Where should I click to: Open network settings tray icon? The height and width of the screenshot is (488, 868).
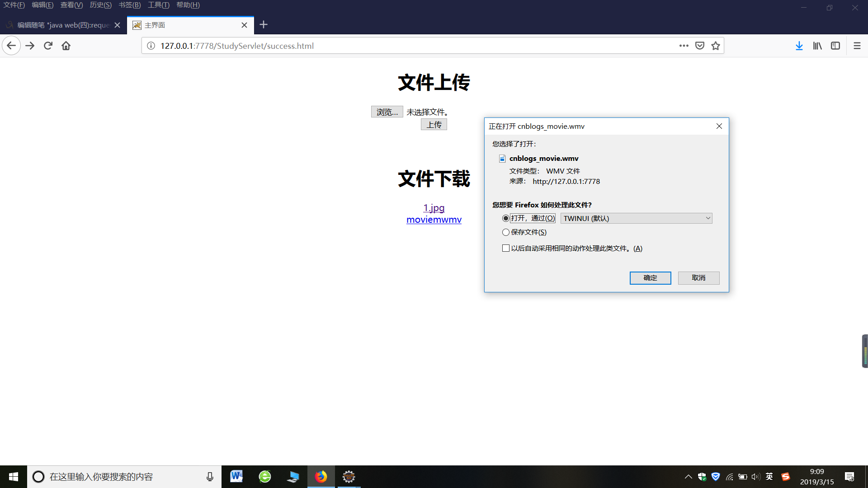pos(729,477)
